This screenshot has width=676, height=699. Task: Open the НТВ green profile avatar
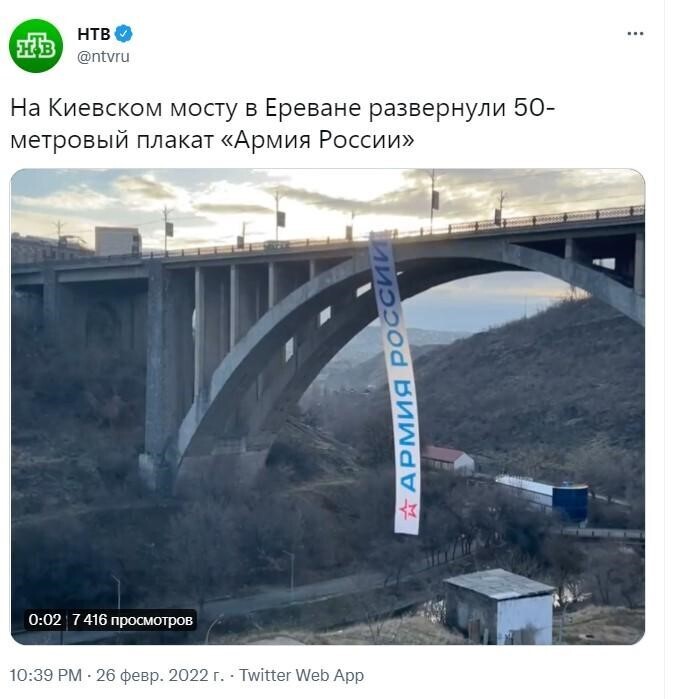coord(36,45)
